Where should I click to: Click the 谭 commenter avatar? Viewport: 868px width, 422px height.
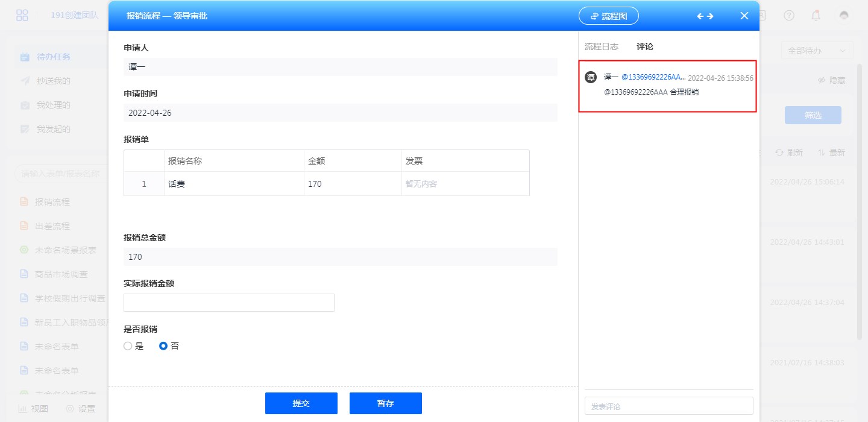click(x=591, y=77)
